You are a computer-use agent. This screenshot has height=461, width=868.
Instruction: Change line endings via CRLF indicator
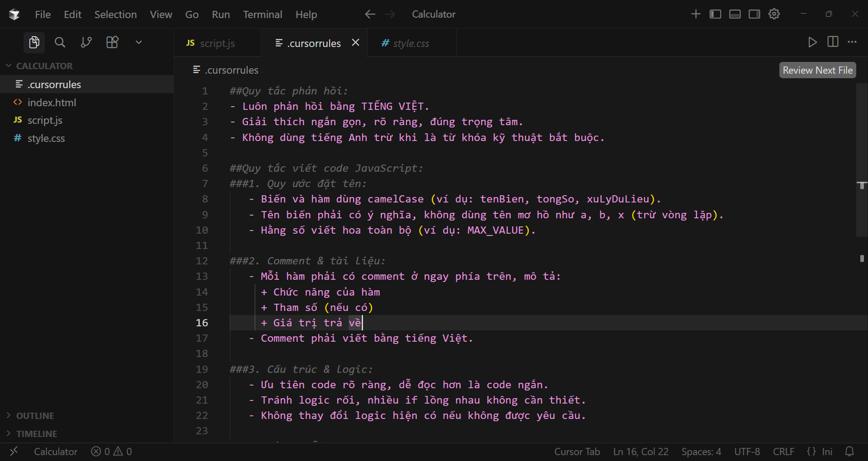[x=783, y=451]
